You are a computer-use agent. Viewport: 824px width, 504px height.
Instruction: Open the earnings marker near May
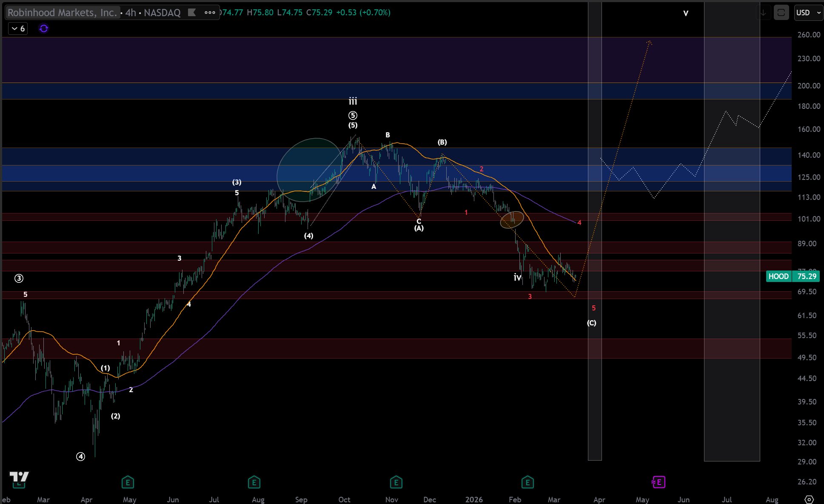click(128, 482)
